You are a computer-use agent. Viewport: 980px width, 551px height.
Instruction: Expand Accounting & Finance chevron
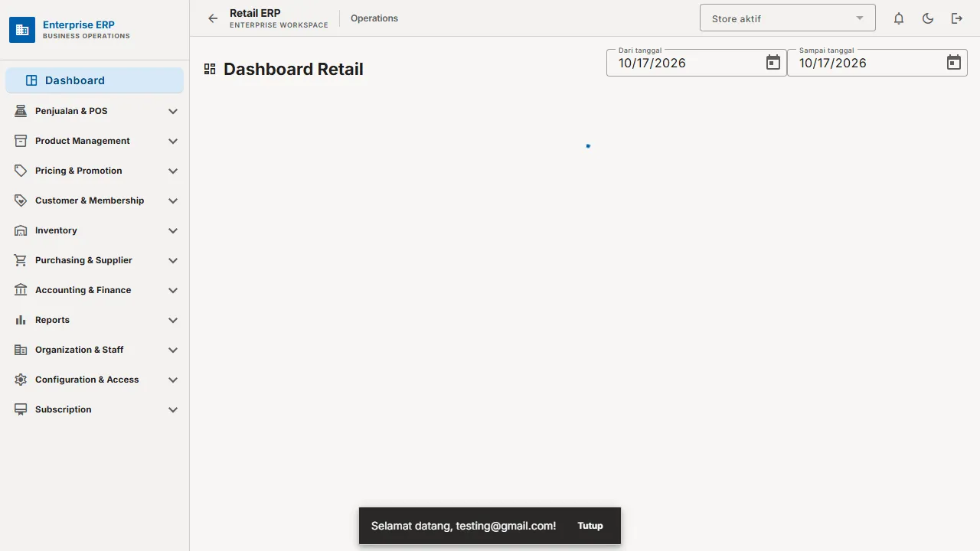(x=173, y=290)
